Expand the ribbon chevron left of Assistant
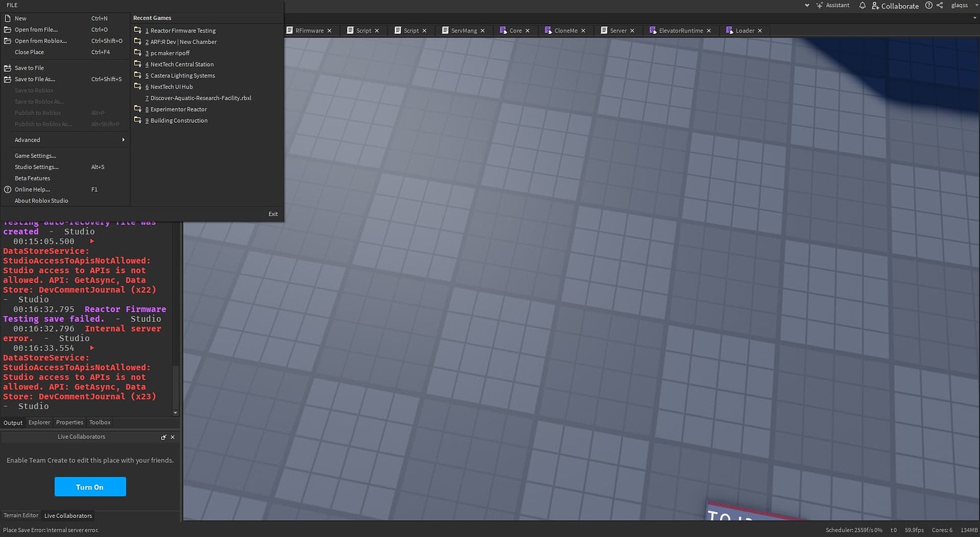 (x=807, y=5)
